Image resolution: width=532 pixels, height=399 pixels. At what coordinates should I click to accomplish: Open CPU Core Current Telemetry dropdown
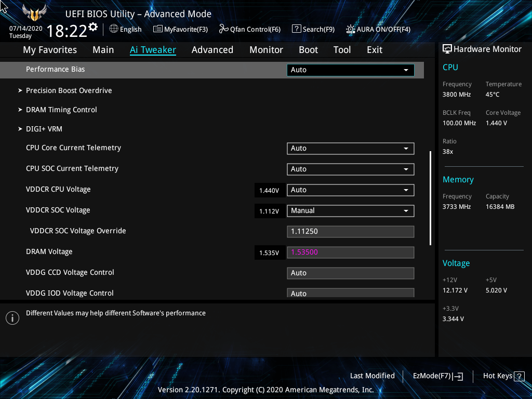coord(351,149)
